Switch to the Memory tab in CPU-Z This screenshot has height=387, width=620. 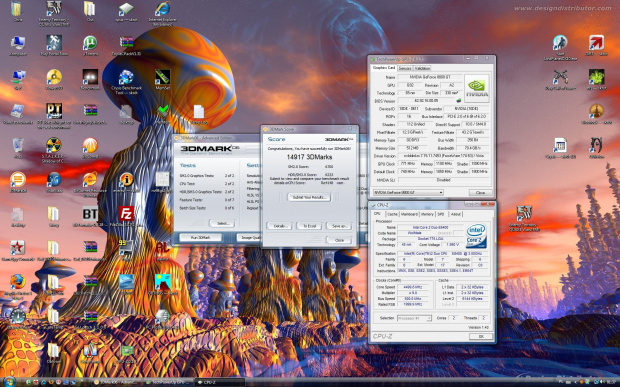point(427,214)
